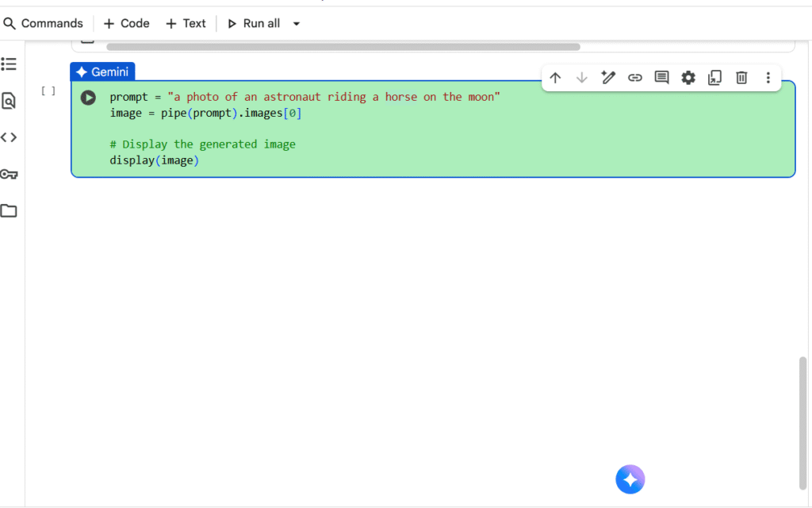This screenshot has height=508, width=812.
Task: Open the Table of contents sidebar icon
Action: [9, 63]
